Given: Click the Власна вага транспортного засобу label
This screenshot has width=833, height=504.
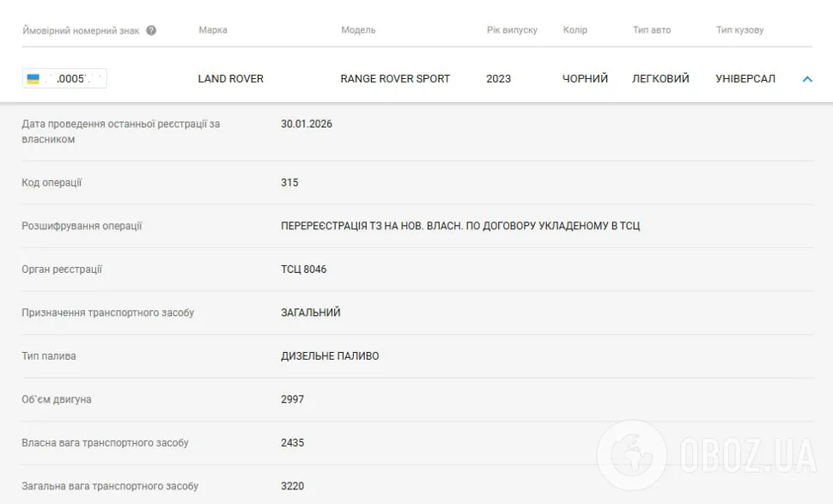Looking at the screenshot, I should (105, 442).
